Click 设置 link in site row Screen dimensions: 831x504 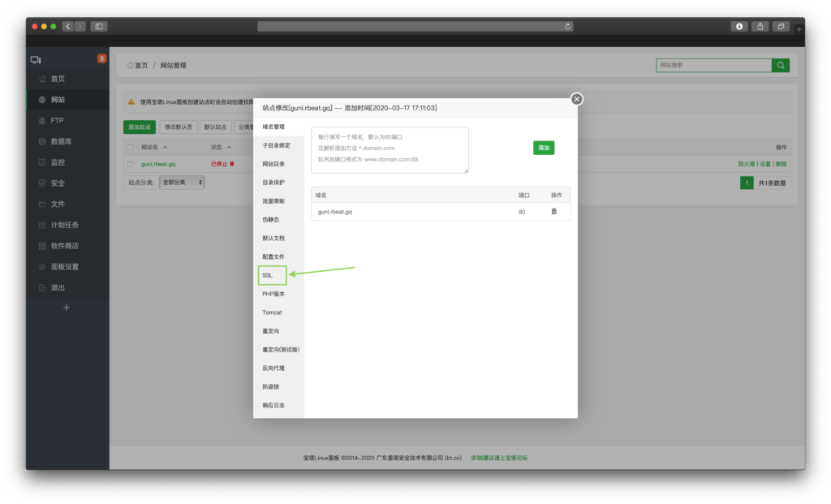[x=765, y=164]
